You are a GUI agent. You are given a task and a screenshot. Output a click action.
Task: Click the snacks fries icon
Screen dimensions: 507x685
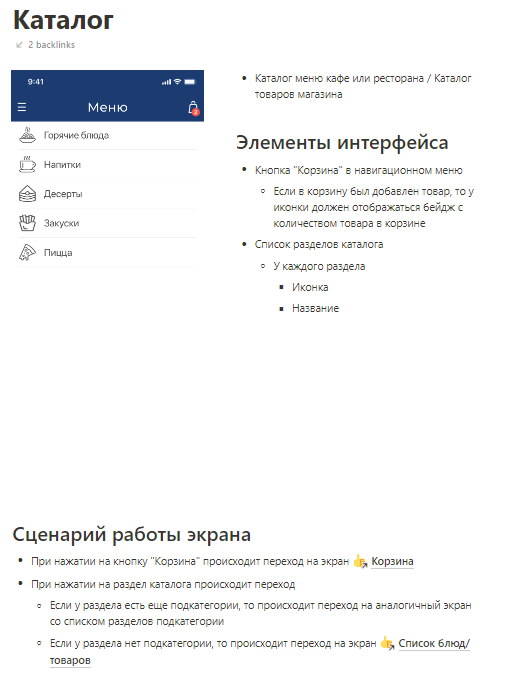coord(28,223)
